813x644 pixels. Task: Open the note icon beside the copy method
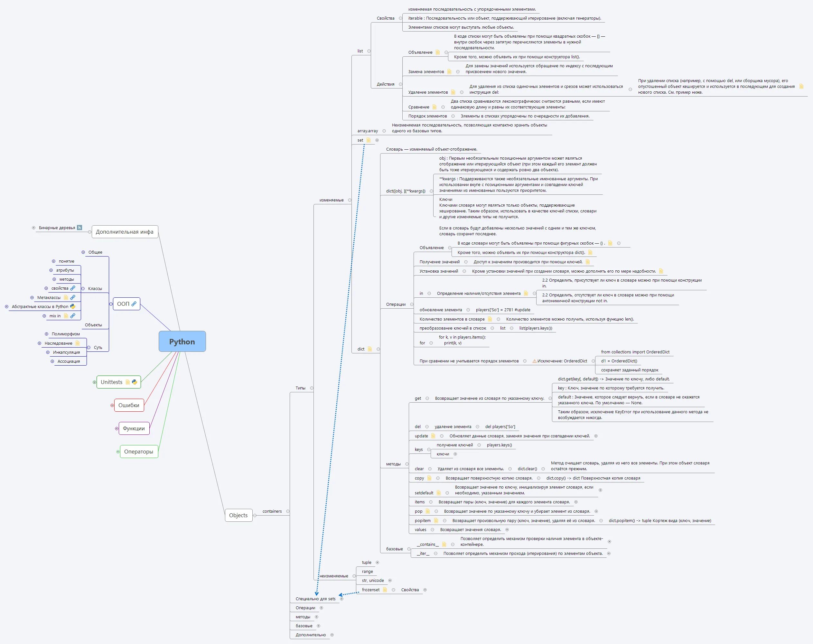429,478
